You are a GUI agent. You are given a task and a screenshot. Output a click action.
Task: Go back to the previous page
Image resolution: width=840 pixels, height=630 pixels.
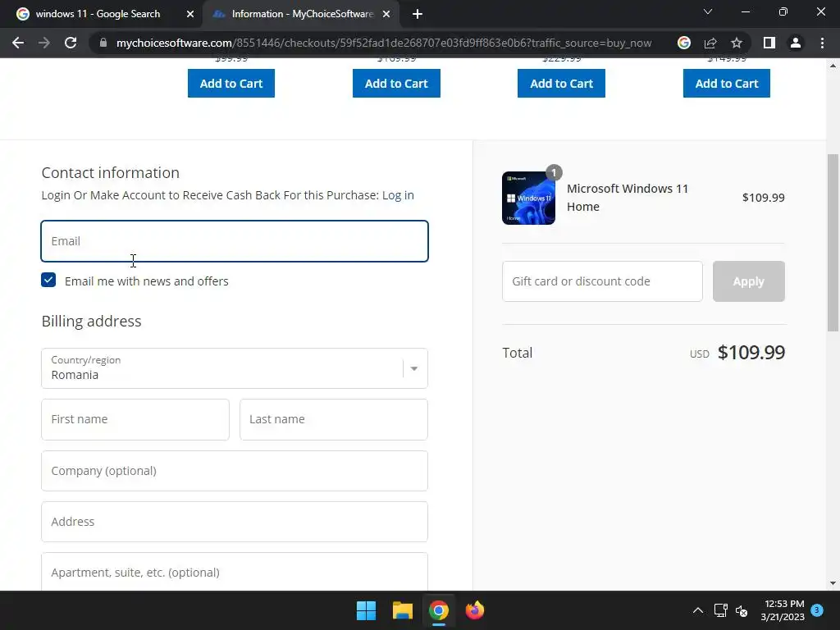point(18,43)
